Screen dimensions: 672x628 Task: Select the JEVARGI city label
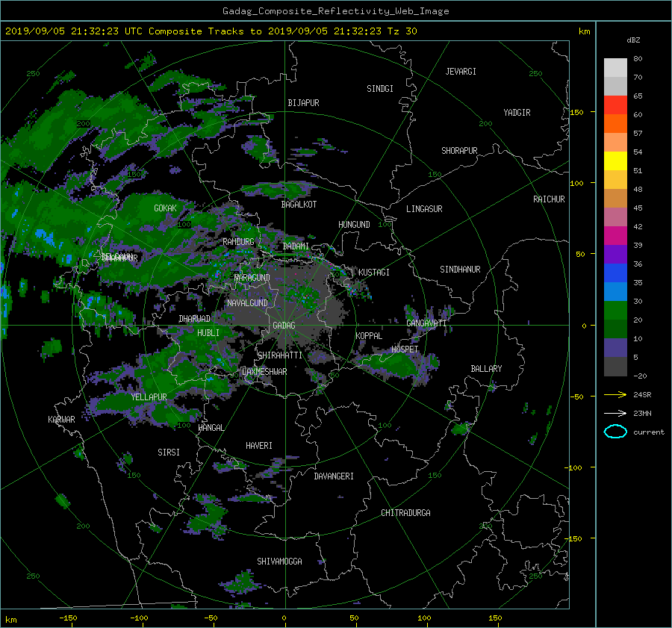(x=461, y=72)
